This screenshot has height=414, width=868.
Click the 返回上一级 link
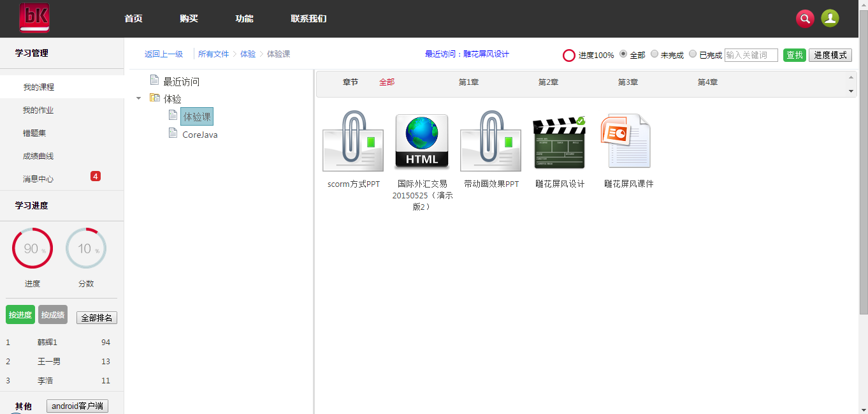tap(164, 54)
